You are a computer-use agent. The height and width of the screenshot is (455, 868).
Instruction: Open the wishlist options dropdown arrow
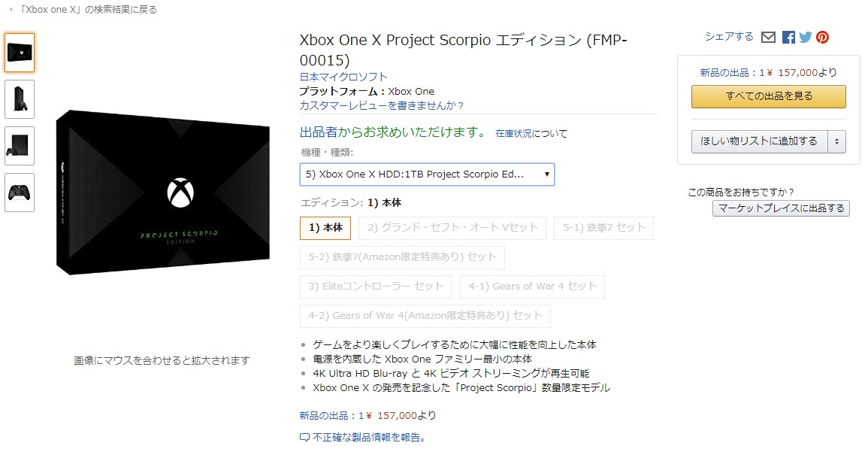pyautogui.click(x=836, y=141)
